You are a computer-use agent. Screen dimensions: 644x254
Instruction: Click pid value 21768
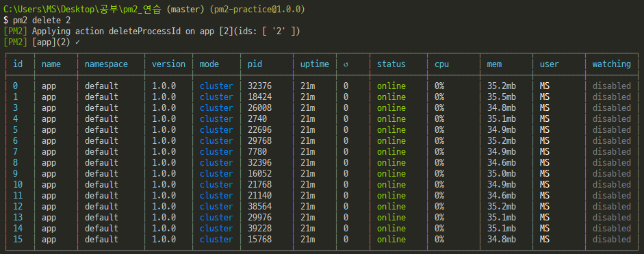[259, 185]
